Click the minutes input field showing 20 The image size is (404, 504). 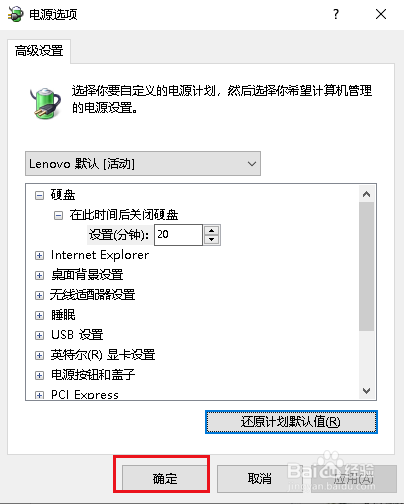178,235
